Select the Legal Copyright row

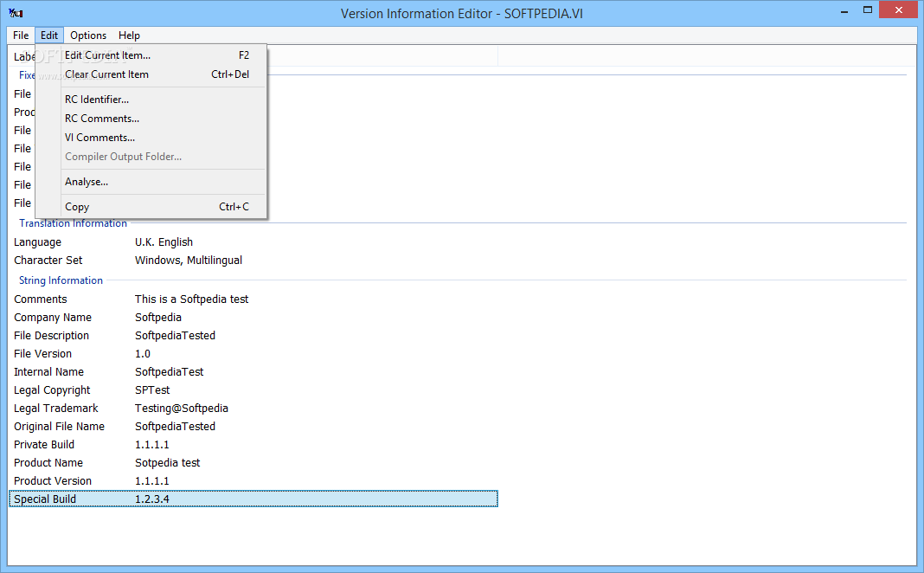tap(253, 390)
